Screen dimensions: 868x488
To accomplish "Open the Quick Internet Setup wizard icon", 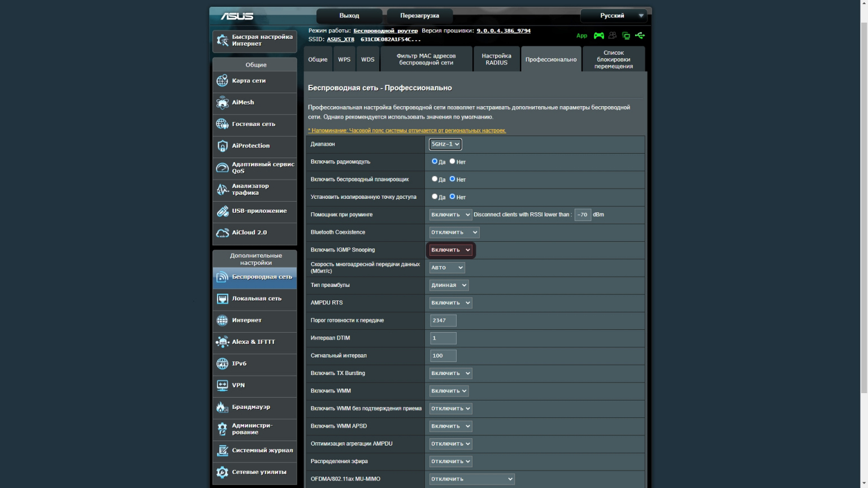I will (x=223, y=40).
